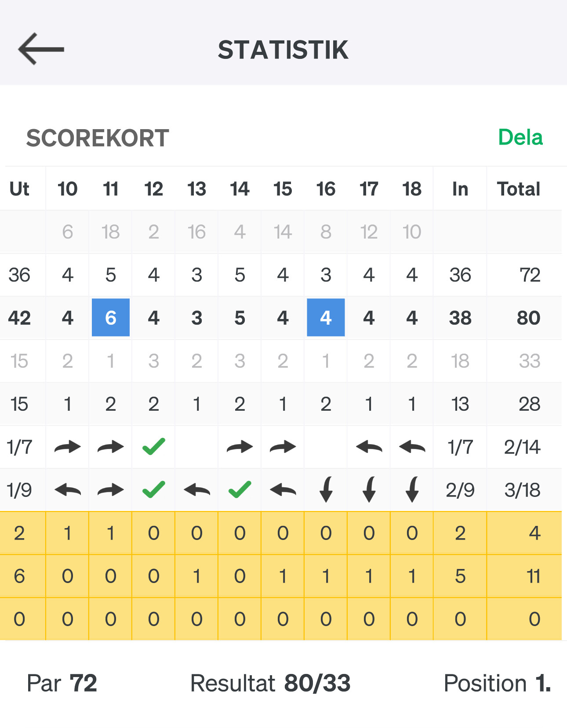The image size is (567, 728).
Task: Tap the blue score 4 on hole 16
Action: [x=326, y=317]
